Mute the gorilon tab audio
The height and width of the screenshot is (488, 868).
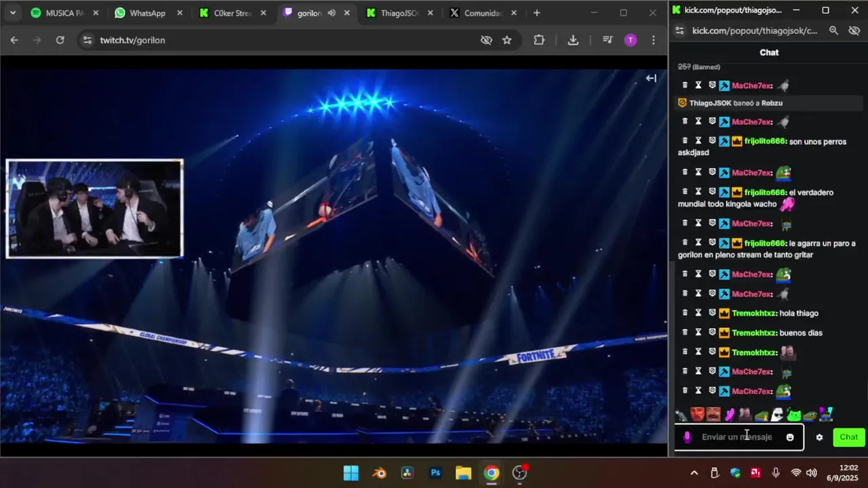332,13
